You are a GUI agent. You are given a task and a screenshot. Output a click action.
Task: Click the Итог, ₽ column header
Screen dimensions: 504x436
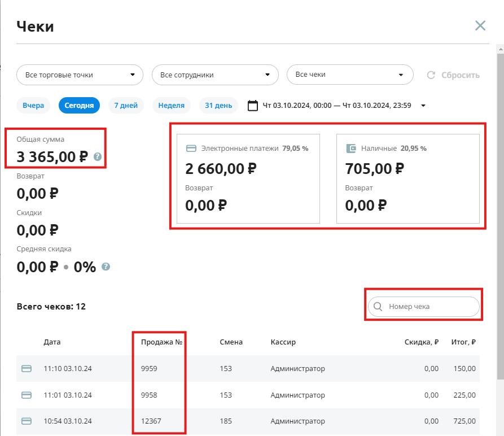pyautogui.click(x=463, y=342)
